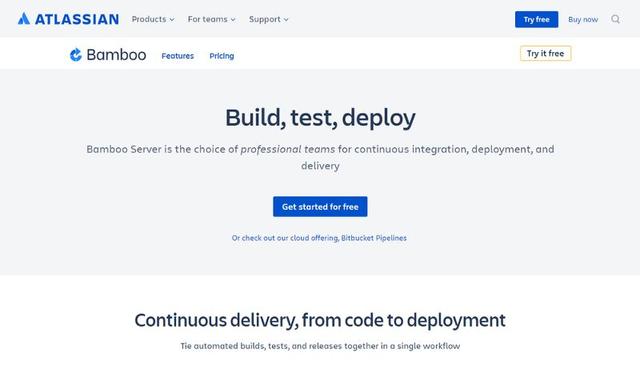Viewport: 640px width, 365px height.
Task: Expand the For teams dropdown
Action: [211, 19]
